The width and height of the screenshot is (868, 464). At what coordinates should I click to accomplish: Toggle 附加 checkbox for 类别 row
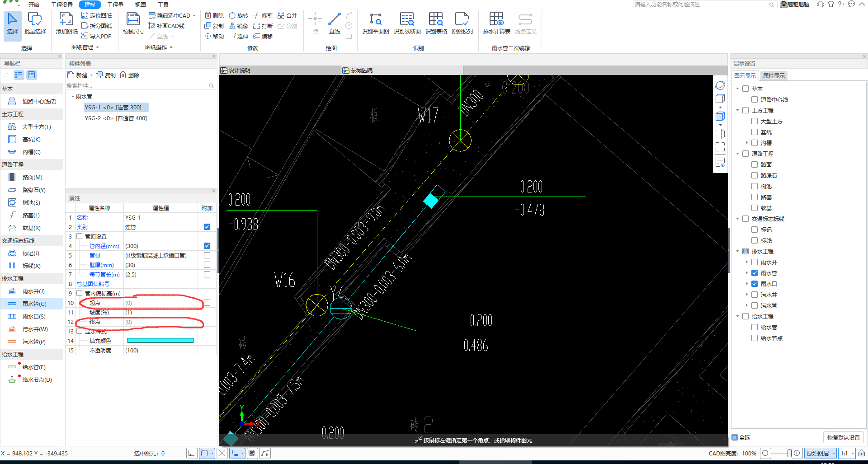pyautogui.click(x=207, y=227)
